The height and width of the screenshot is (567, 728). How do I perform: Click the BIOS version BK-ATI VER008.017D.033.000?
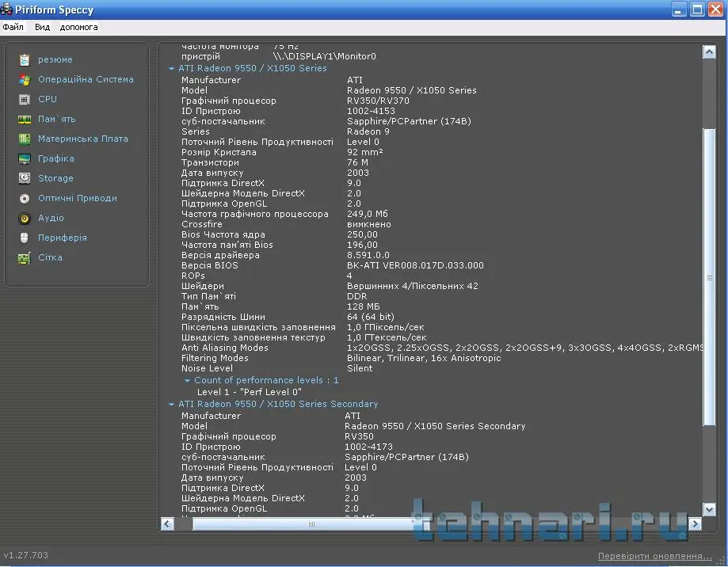click(x=415, y=265)
